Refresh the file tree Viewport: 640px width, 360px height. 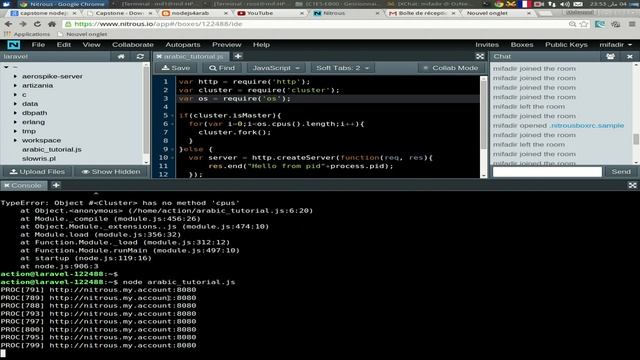click(140, 56)
